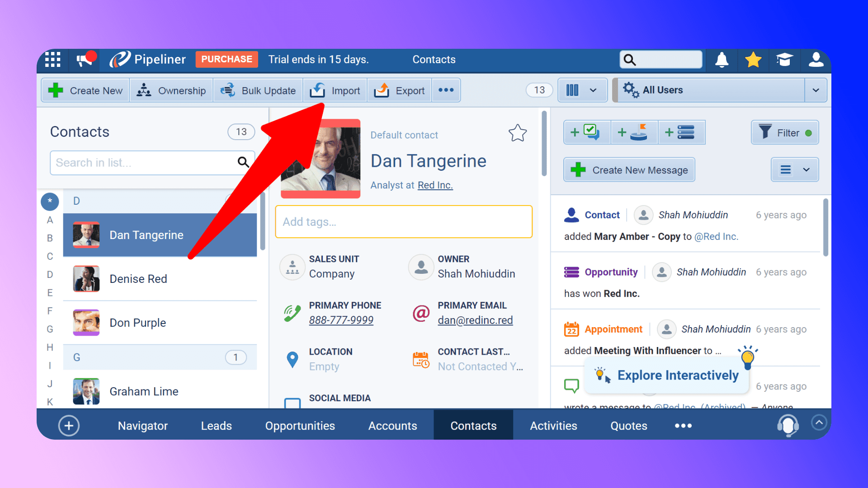The height and width of the screenshot is (488, 868).
Task: Add a new task icon button
Action: click(587, 132)
